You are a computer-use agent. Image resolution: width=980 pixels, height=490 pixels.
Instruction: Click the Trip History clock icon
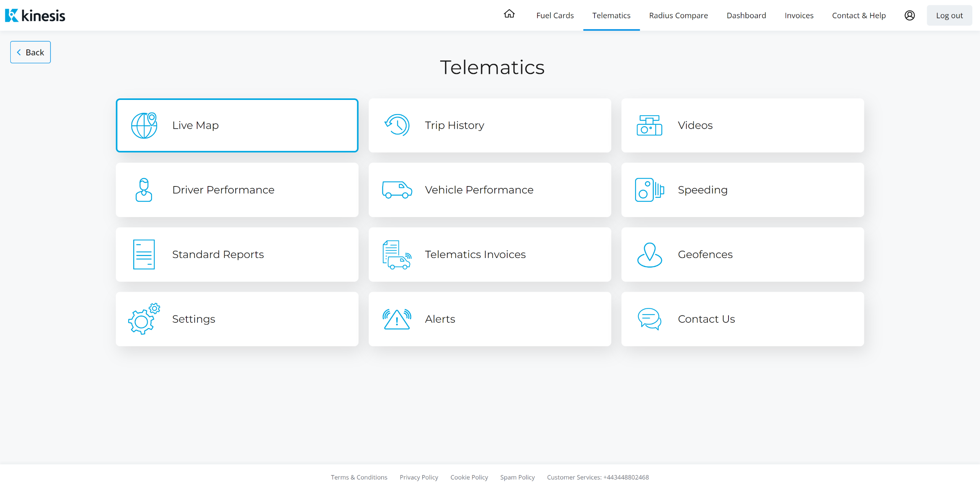[x=397, y=125]
